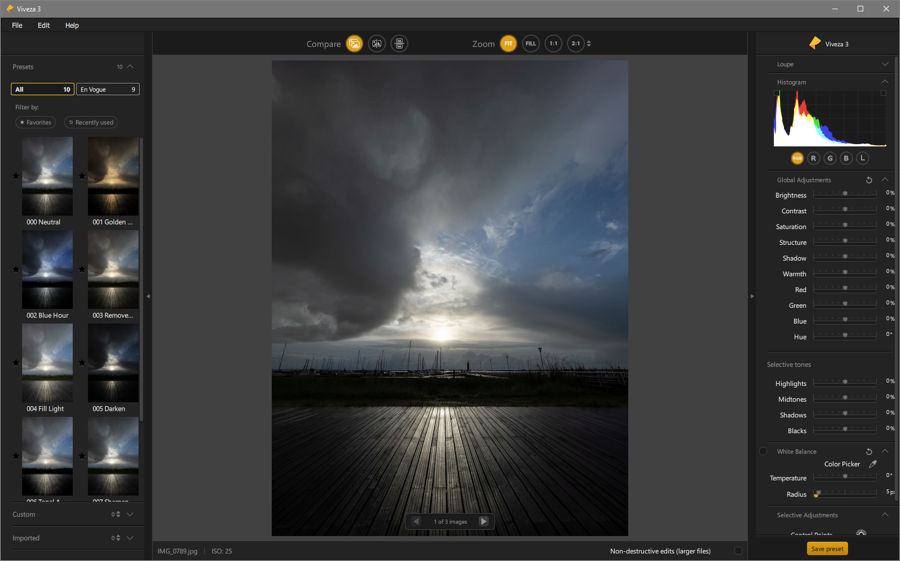This screenshot has height=561, width=900.
Task: Apply the 002 Blue Hour preset thumbnail
Action: (x=47, y=270)
